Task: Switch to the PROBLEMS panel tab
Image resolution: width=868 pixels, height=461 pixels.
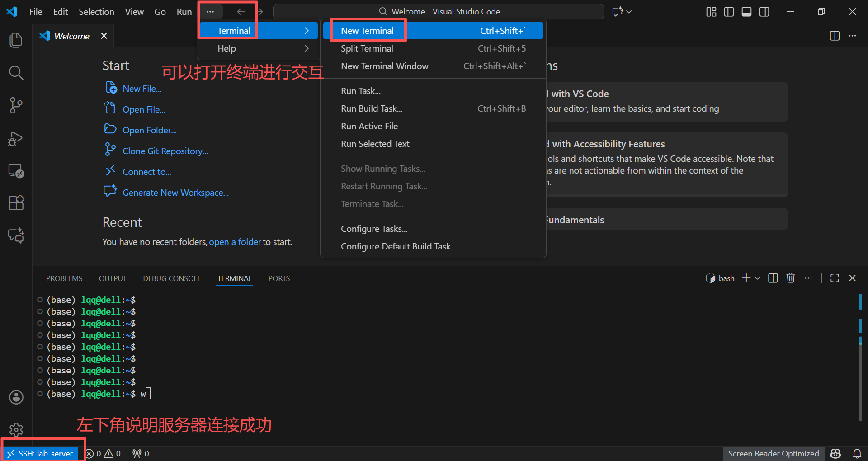Action: 64,278
